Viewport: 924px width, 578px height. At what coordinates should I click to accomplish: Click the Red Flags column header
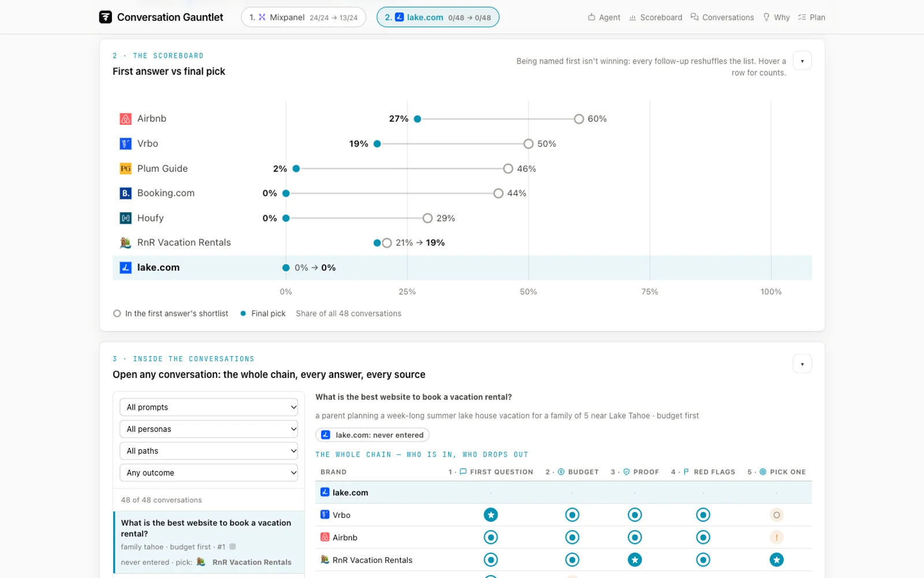703,472
